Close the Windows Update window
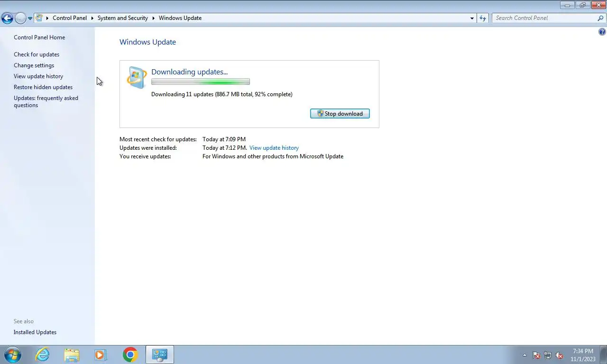Screen dimensions: 607x364 click(598, 5)
